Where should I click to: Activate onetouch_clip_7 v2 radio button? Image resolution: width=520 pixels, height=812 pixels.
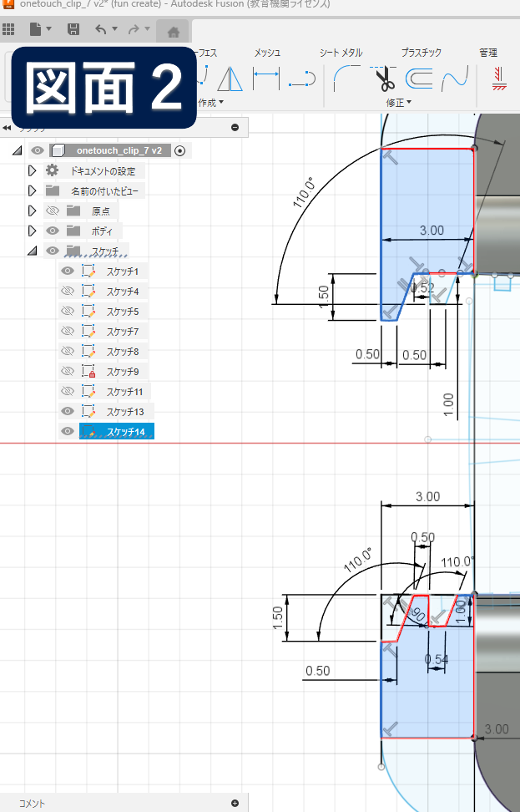[x=179, y=150]
